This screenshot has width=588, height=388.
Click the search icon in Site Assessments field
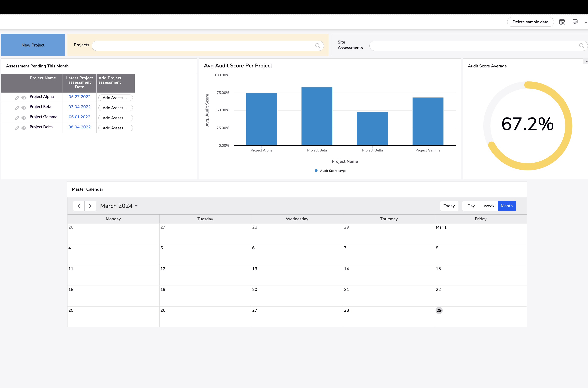582,45
